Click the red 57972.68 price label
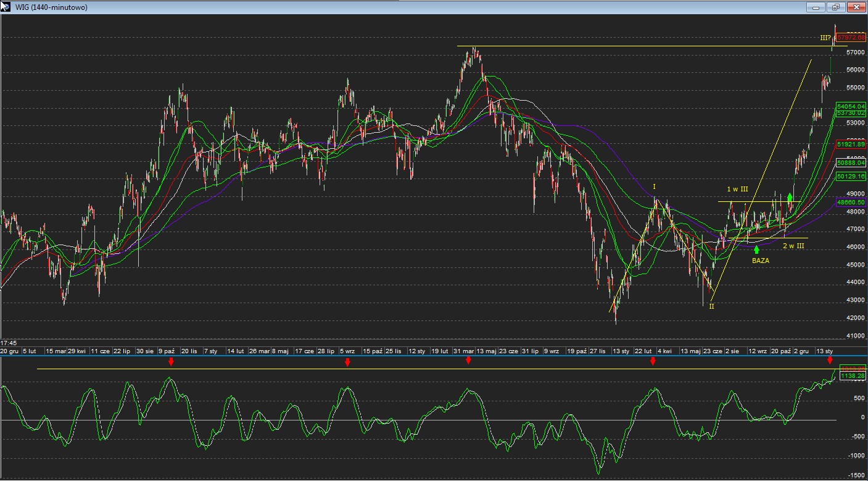This screenshot has width=868, height=481. pos(851,38)
